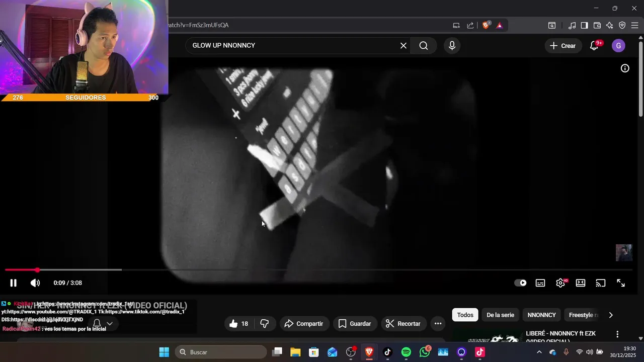644x362 pixels.
Task: Start voice search with microphone
Action: pyautogui.click(x=452, y=46)
